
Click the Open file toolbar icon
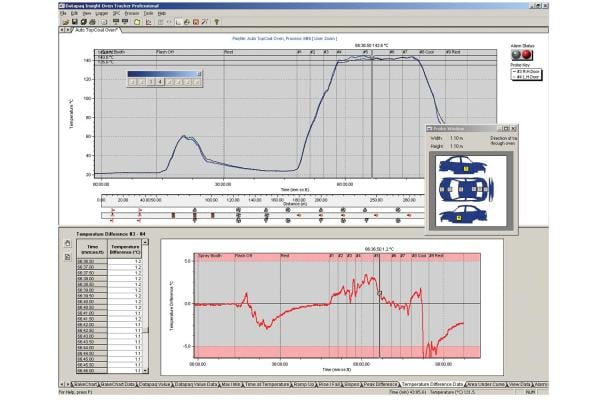click(x=64, y=20)
